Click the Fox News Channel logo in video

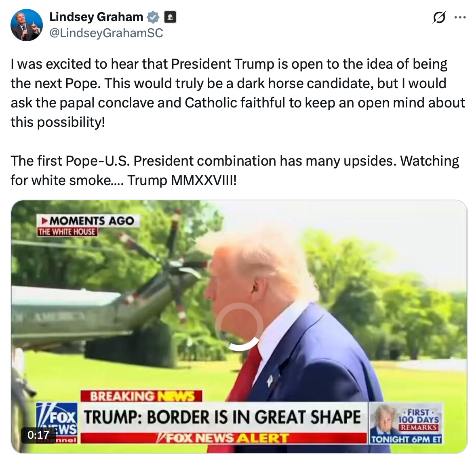coord(57,423)
